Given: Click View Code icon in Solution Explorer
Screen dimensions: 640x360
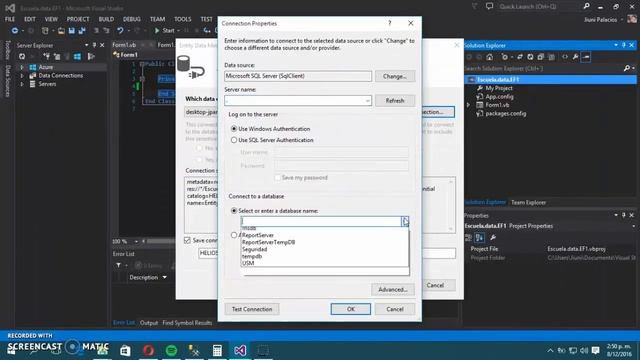Looking at the screenshot, I should pyautogui.click(x=565, y=57).
